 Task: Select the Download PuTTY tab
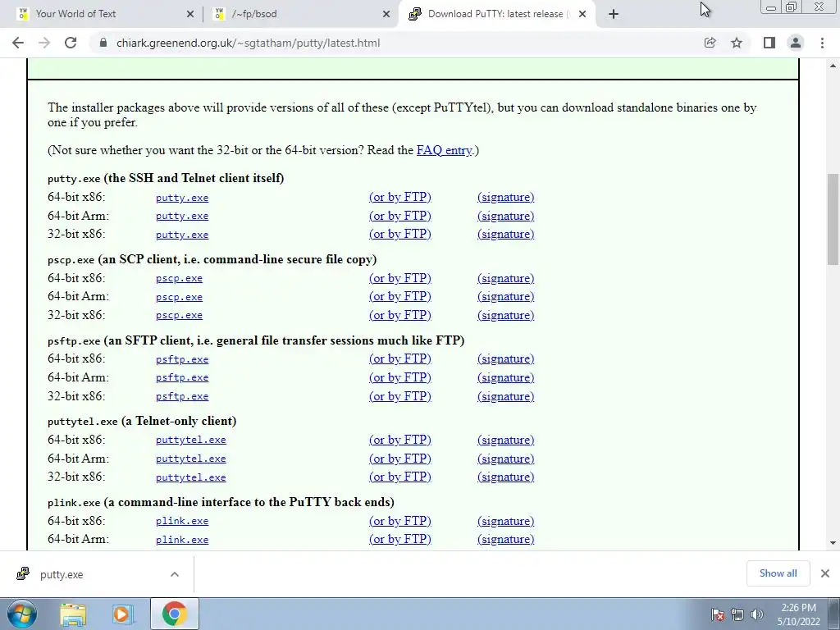[x=495, y=14]
